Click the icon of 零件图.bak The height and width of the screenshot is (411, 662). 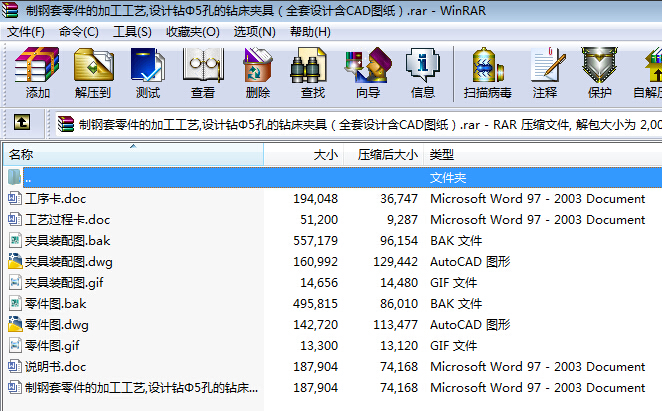pyautogui.click(x=15, y=303)
